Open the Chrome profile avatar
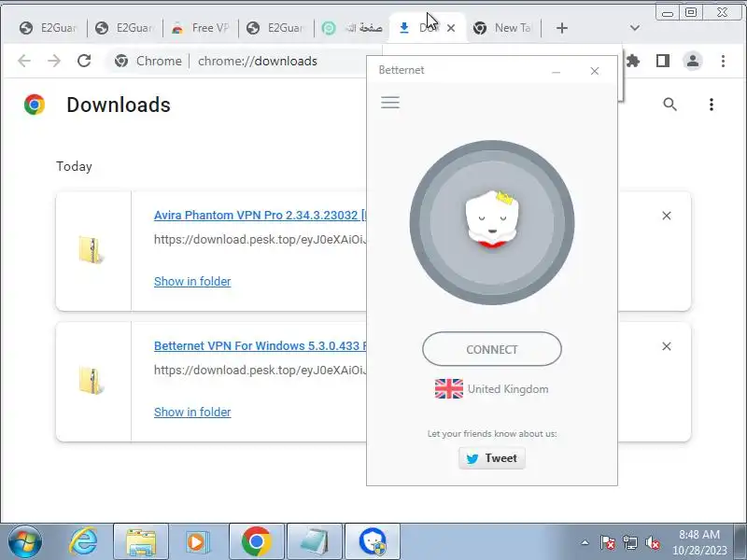Screen dimensions: 747x560 (x=693, y=61)
